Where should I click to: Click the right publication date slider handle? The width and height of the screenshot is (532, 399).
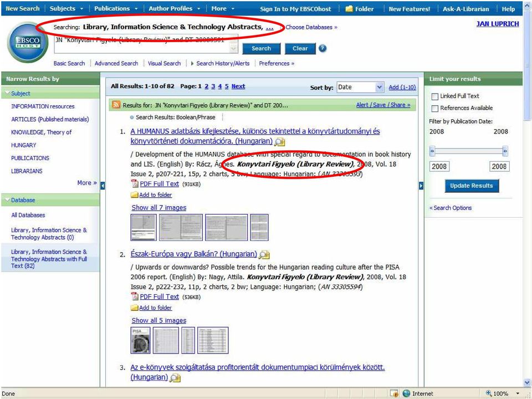pos(505,151)
